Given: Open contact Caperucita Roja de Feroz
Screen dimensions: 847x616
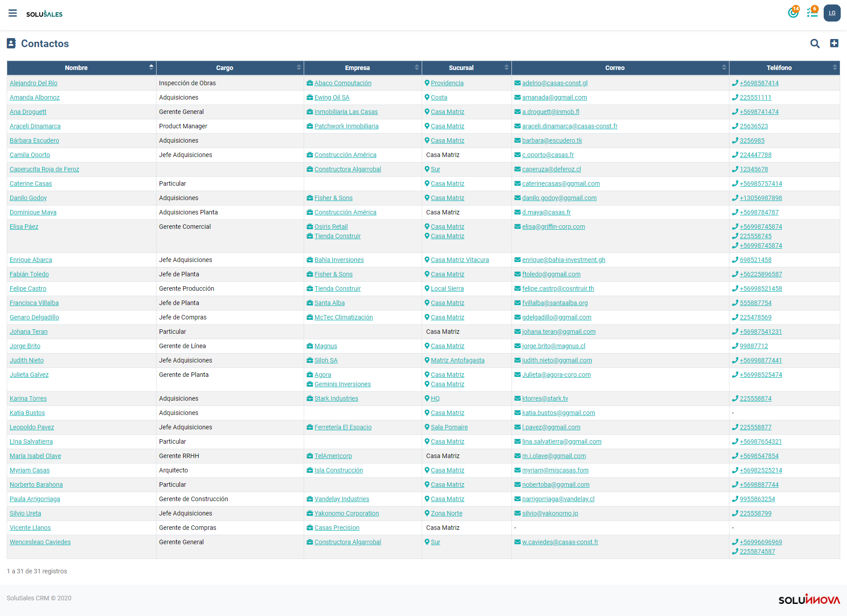Looking at the screenshot, I should coord(44,169).
